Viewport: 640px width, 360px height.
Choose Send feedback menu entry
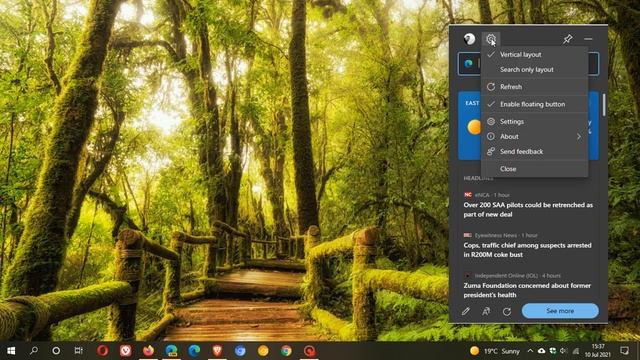click(534, 152)
